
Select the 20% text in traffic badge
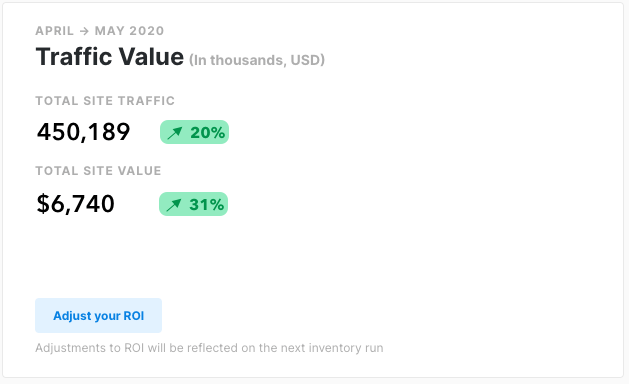coord(207,132)
